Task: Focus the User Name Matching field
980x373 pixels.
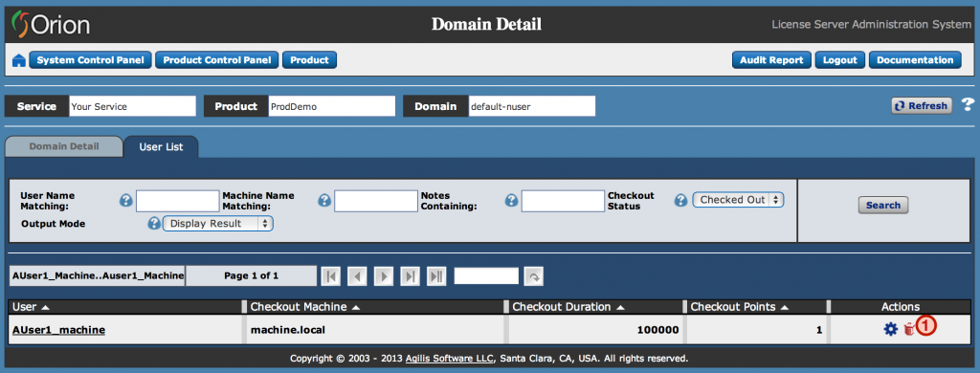Action: (x=178, y=201)
